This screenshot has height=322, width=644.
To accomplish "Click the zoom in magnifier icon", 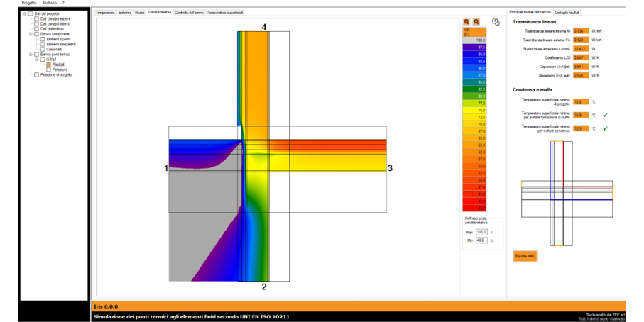I will tap(466, 23).
